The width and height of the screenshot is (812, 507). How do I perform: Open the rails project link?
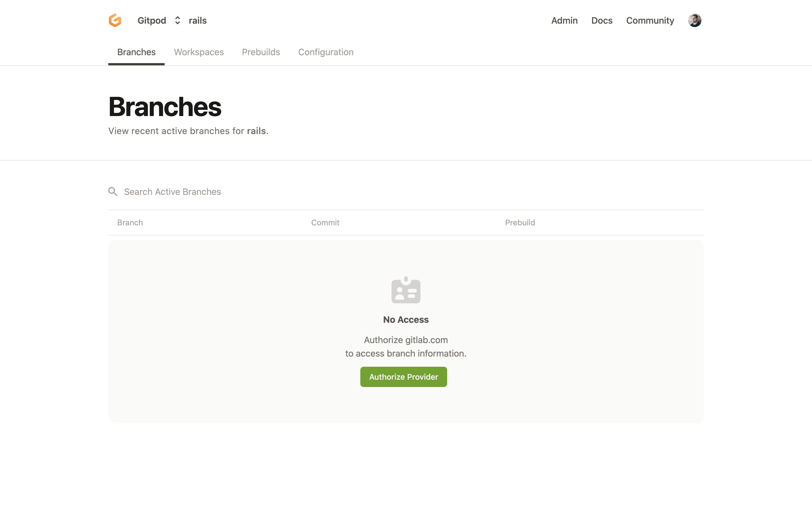(x=198, y=21)
